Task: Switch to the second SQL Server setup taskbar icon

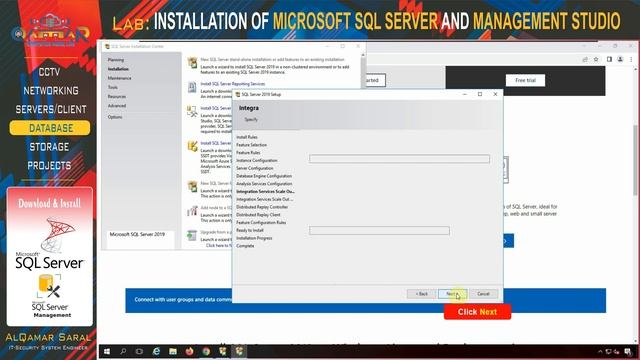Action: click(239, 351)
